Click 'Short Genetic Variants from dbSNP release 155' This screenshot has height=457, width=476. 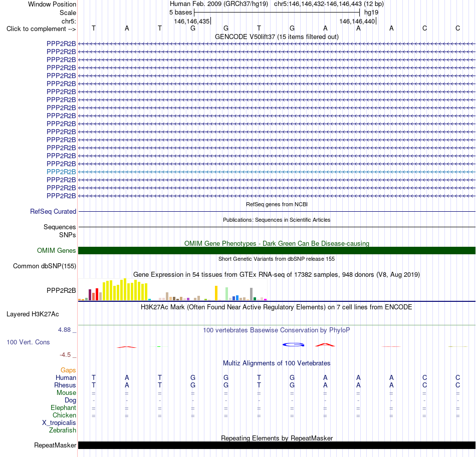point(277,259)
